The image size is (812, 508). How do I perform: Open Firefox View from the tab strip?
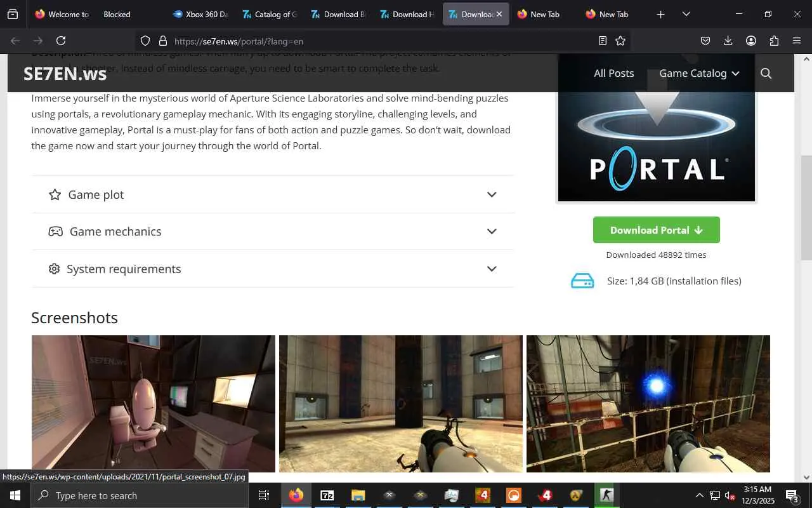click(x=13, y=14)
